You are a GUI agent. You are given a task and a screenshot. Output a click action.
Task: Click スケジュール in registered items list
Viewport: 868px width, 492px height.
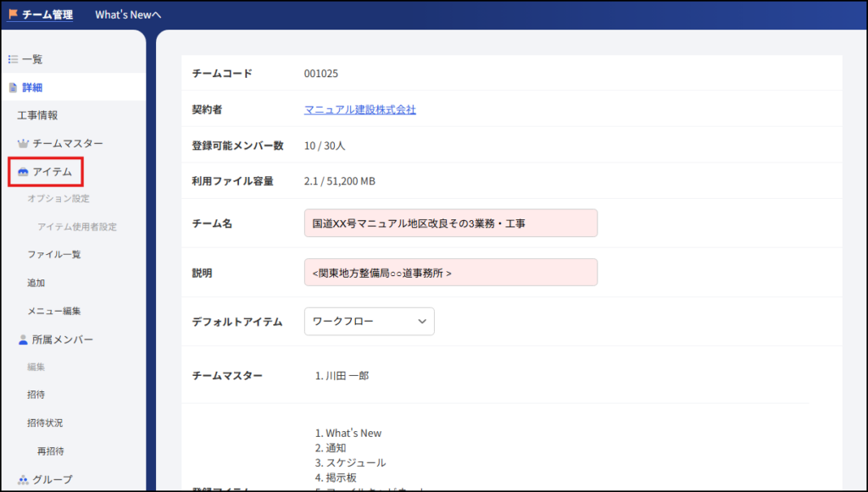355,462
